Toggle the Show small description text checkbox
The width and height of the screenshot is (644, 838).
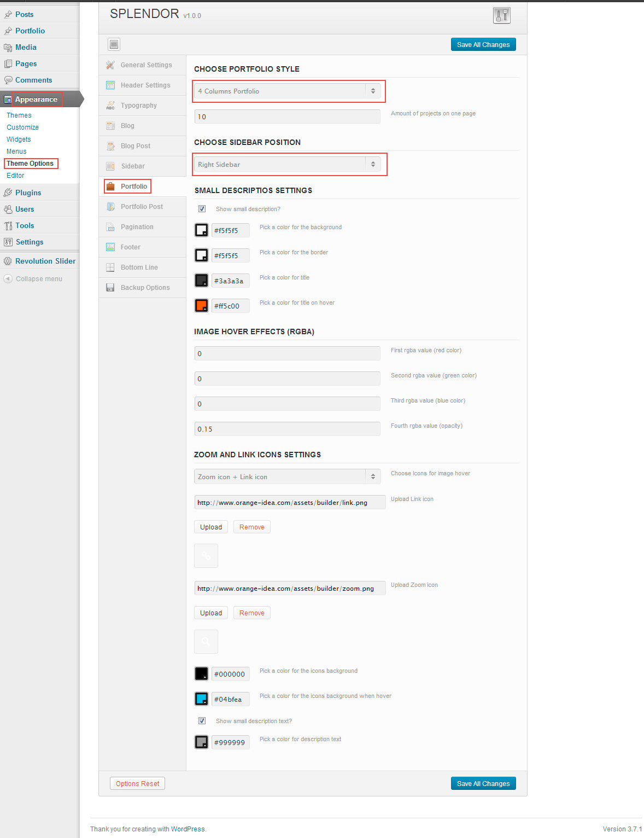click(x=202, y=721)
